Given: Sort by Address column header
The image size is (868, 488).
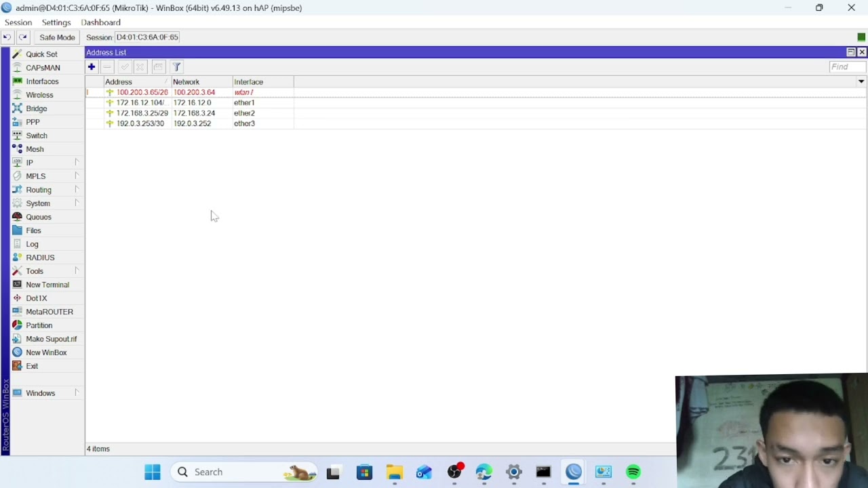Looking at the screenshot, I should [138, 82].
